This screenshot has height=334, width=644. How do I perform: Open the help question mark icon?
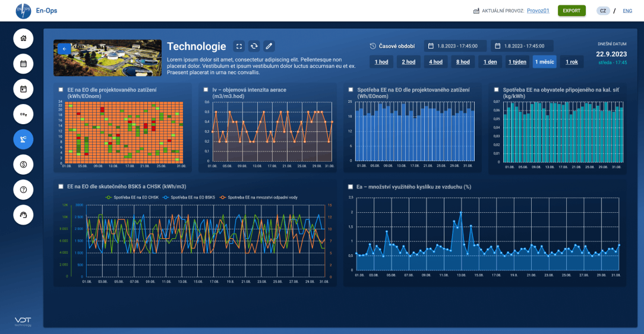tap(23, 190)
